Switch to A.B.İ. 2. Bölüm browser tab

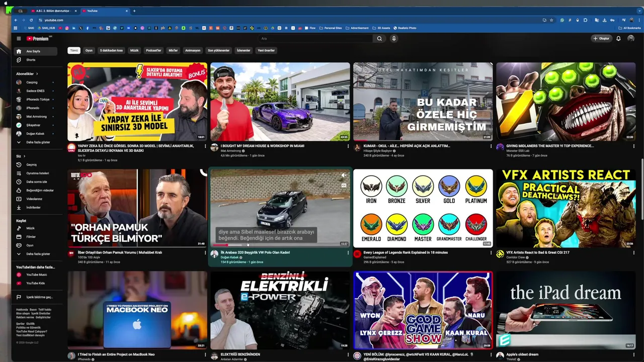(x=54, y=11)
